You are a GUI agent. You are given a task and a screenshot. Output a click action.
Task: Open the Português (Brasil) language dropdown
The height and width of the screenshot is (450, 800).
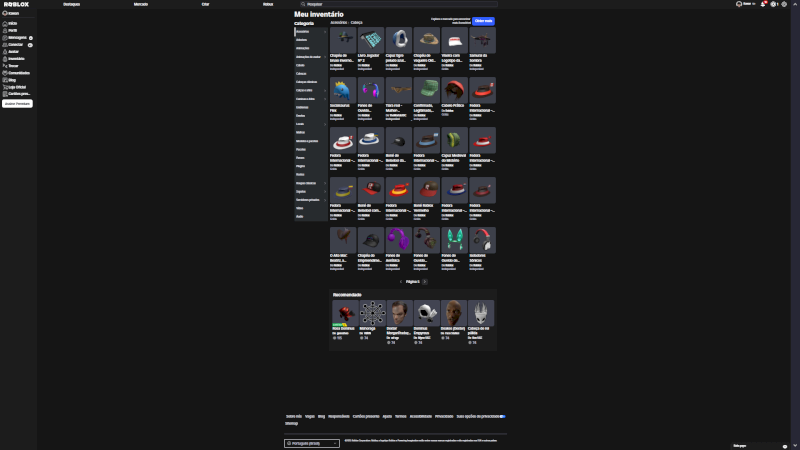[312, 443]
